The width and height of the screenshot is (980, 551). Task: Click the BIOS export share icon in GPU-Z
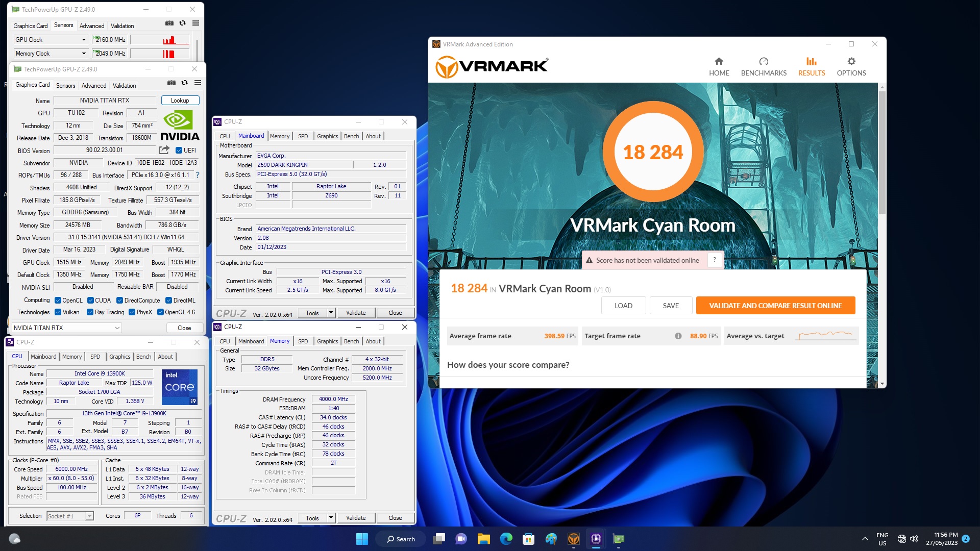click(164, 150)
